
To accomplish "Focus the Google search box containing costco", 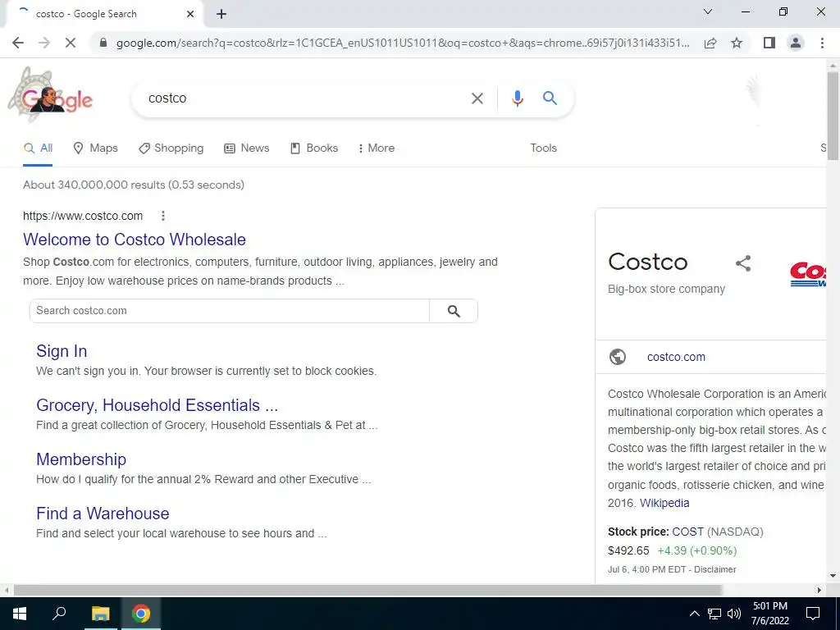I will pos(305,98).
